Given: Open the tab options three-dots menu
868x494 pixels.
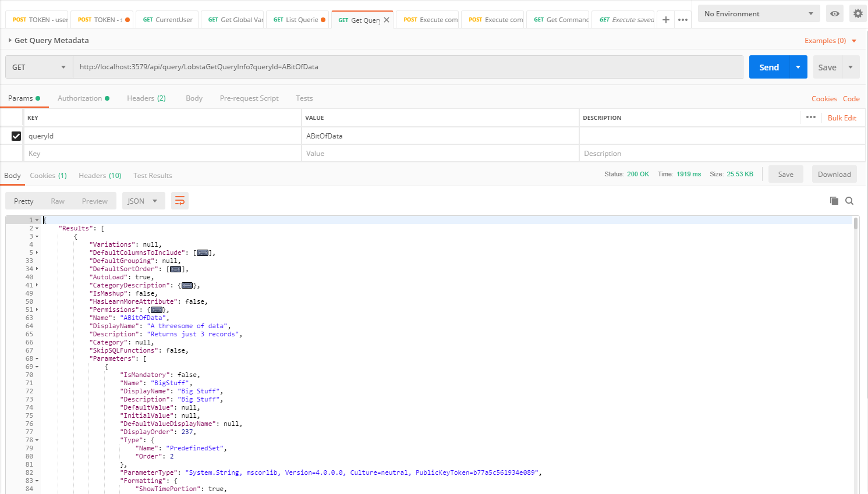Looking at the screenshot, I should point(683,20).
